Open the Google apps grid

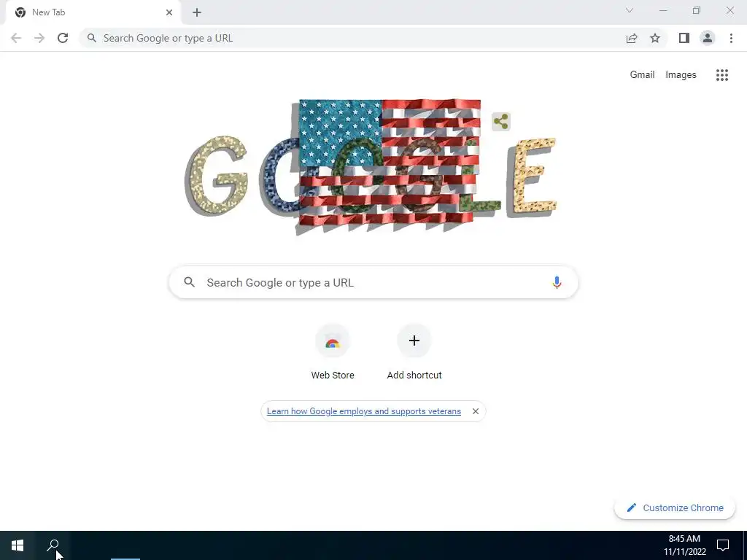722,75
